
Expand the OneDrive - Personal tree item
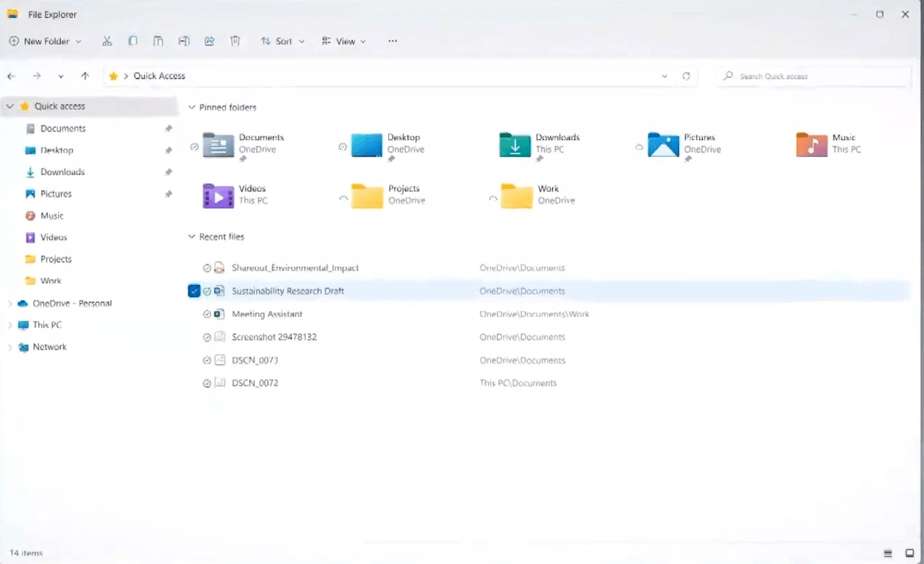pyautogui.click(x=10, y=304)
